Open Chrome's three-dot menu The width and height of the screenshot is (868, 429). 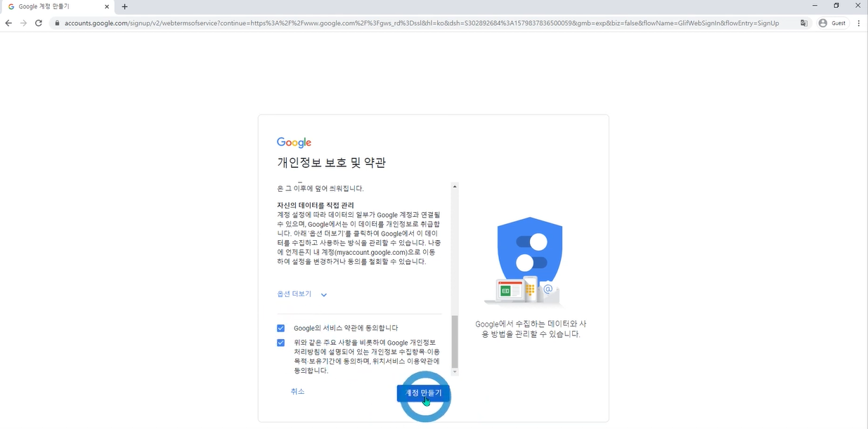click(859, 23)
